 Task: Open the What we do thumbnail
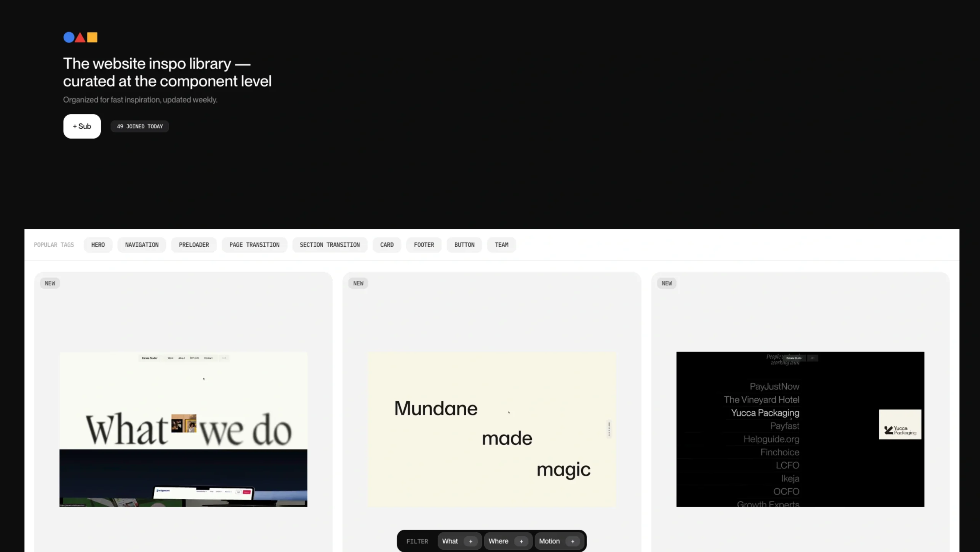[183, 429]
